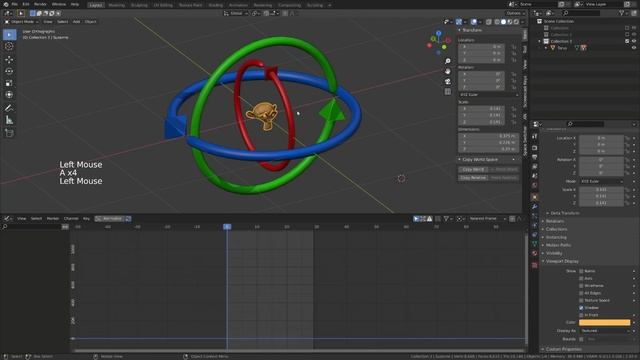Open the Material properties tab icon
The image size is (640, 360).
[x=535, y=253]
